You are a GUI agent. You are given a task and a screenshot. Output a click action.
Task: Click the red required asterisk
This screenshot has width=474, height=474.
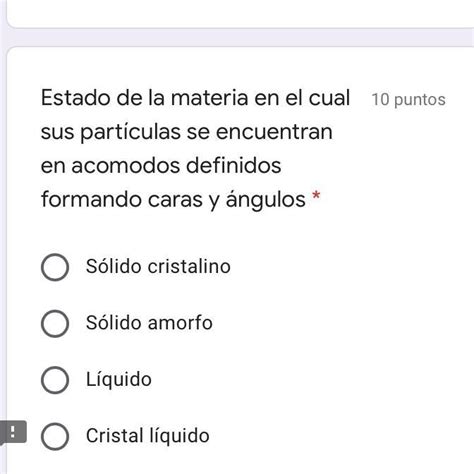pos(316,195)
